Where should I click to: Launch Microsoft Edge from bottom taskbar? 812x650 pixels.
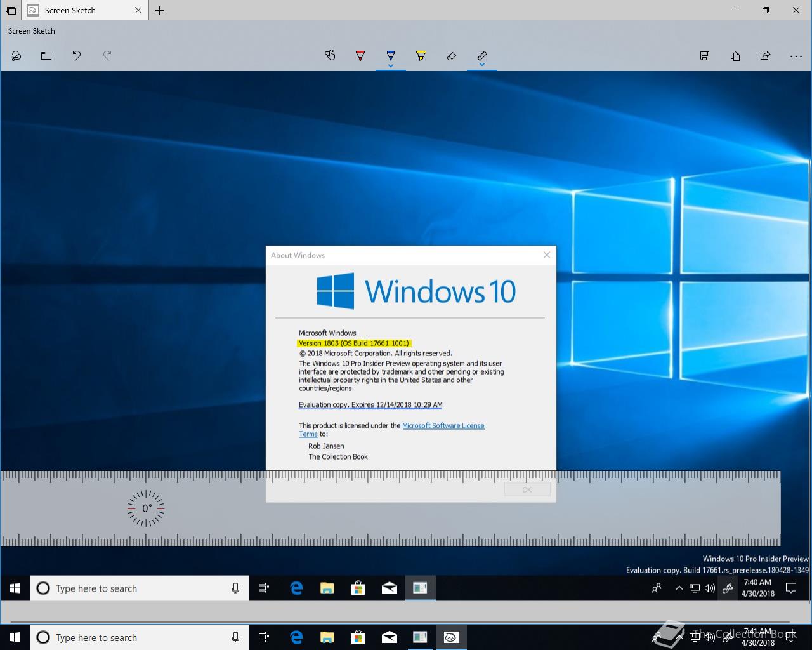coord(296,637)
